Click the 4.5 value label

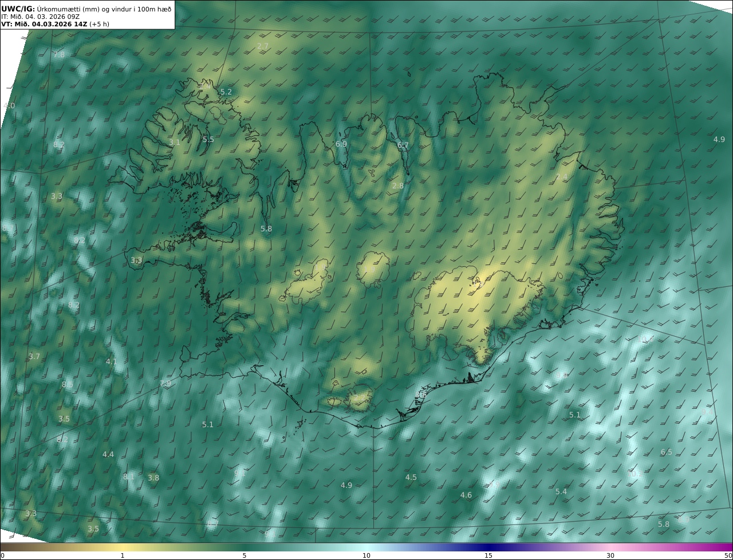click(x=411, y=477)
